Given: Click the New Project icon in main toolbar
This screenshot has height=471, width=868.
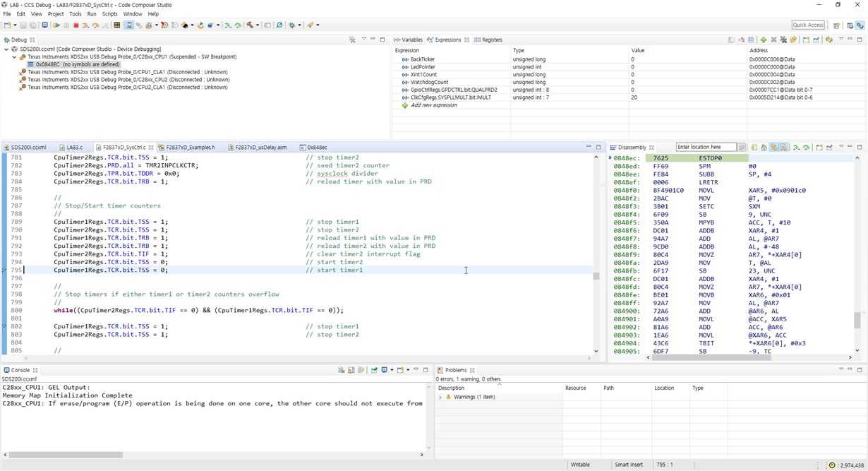Looking at the screenshot, I should [7, 25].
